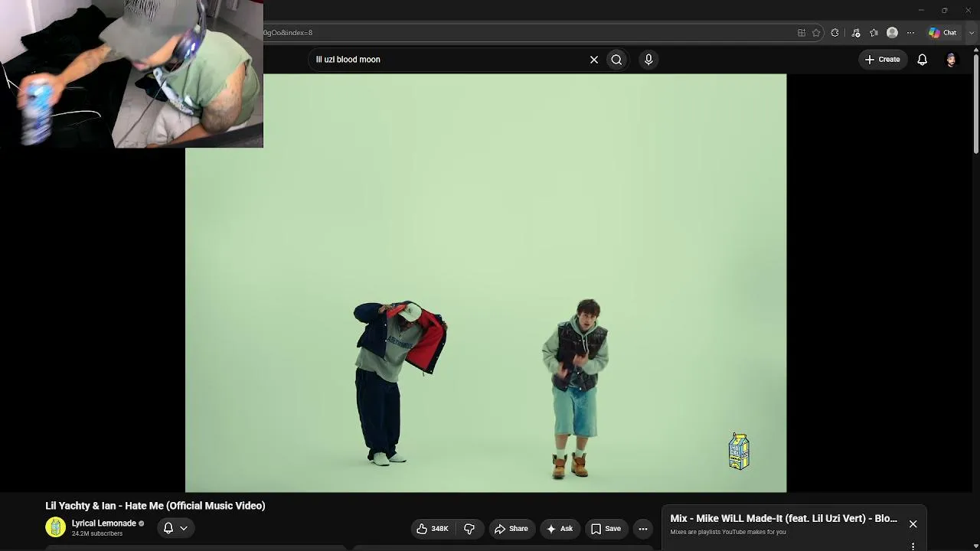Viewport: 980px width, 551px height.
Task: Bookmark this page with the star icon
Action: (x=816, y=33)
